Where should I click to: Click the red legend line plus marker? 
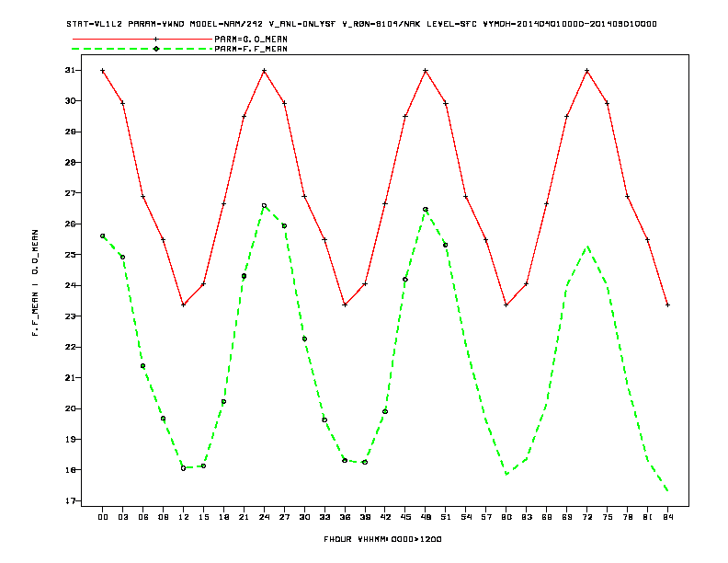click(156, 39)
